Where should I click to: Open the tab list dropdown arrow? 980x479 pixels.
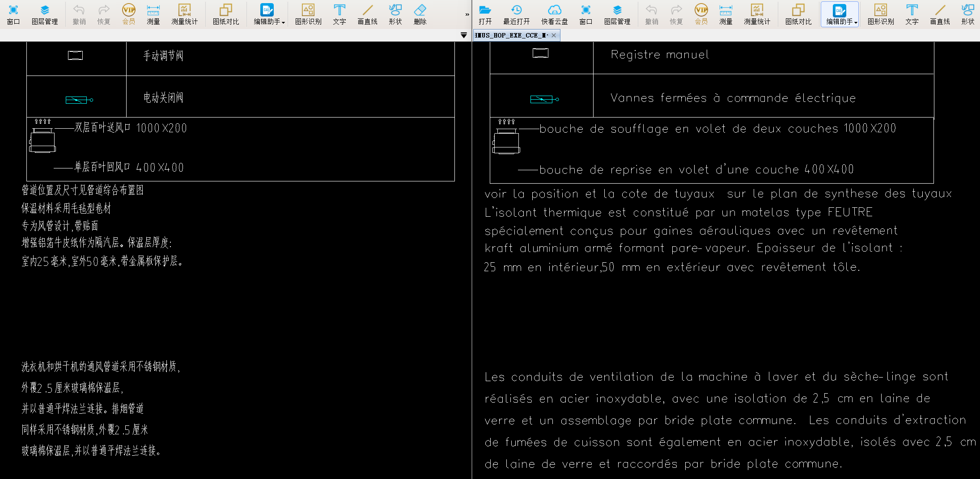pyautogui.click(x=464, y=35)
